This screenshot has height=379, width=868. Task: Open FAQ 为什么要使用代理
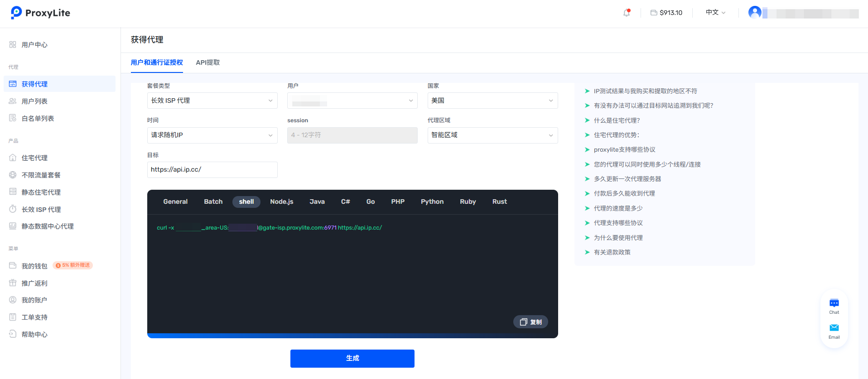(618, 238)
